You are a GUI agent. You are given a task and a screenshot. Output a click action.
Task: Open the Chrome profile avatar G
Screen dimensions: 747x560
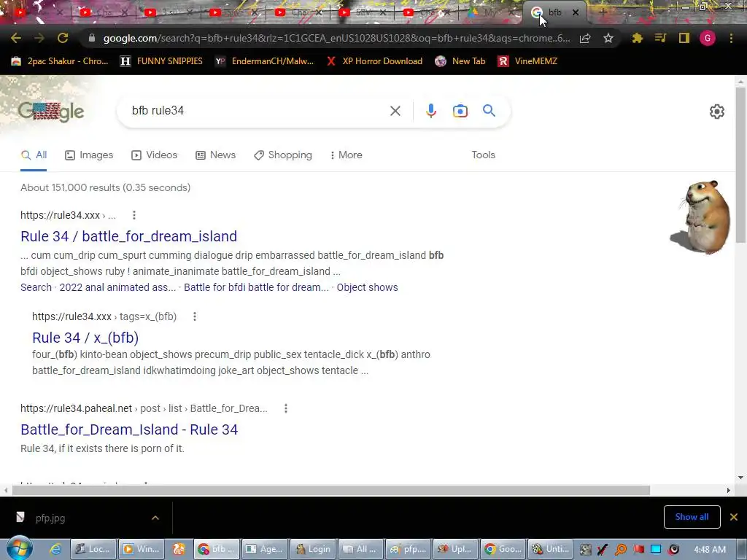(x=708, y=38)
